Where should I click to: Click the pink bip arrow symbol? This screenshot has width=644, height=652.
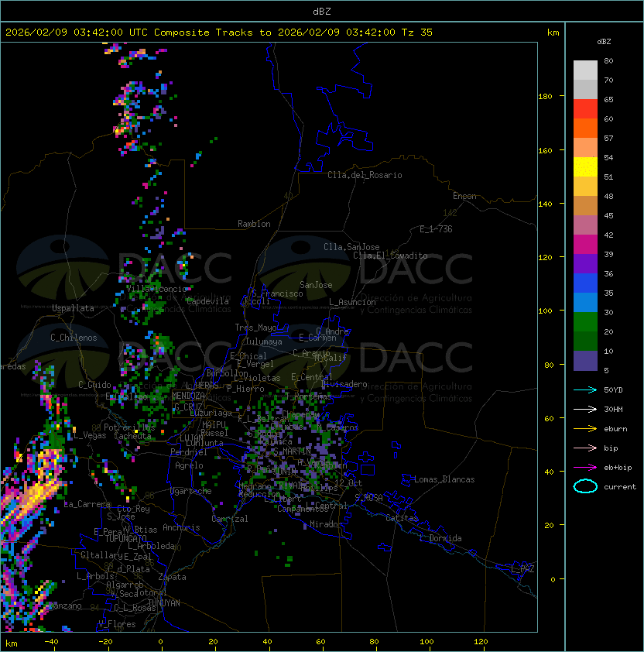[x=585, y=448]
